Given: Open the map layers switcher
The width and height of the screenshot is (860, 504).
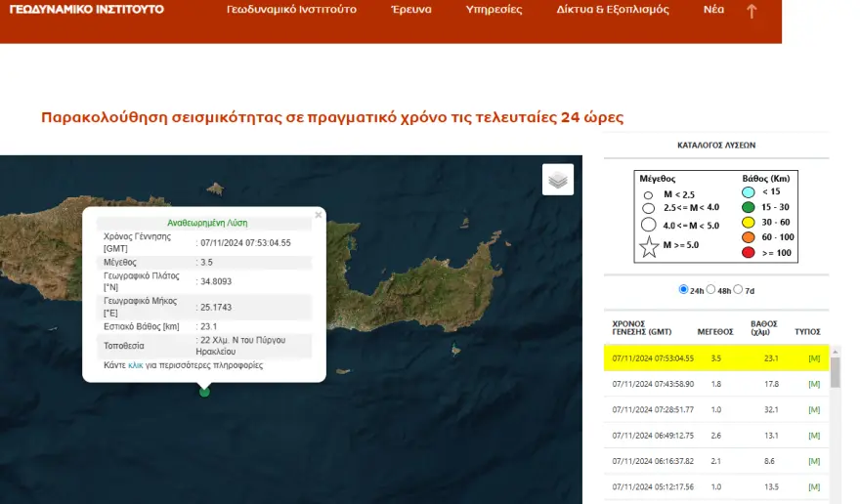Looking at the screenshot, I should coord(558,180).
